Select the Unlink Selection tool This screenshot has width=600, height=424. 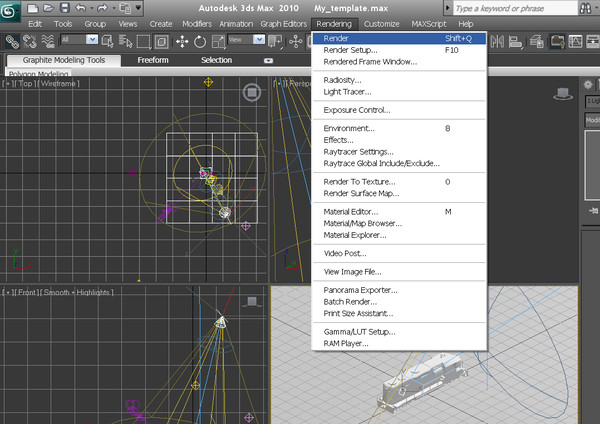(x=30, y=41)
